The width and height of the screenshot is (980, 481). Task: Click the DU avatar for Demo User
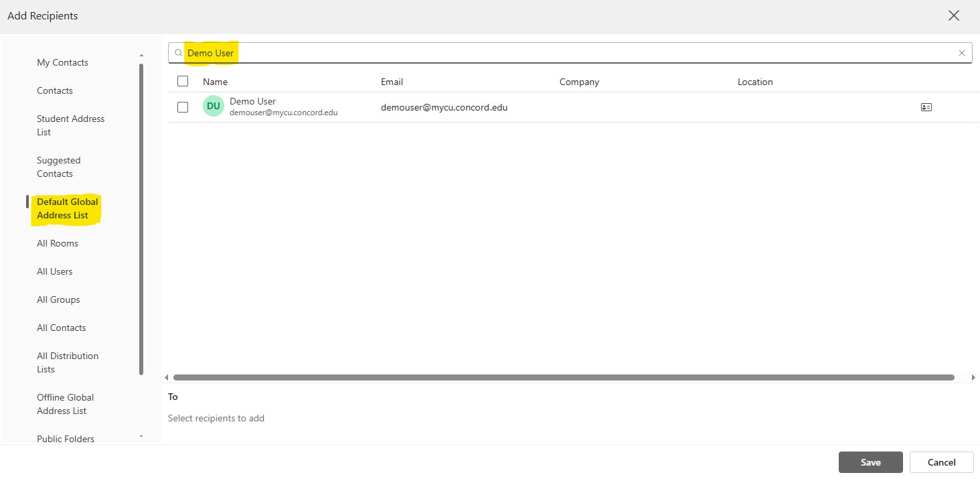(214, 107)
